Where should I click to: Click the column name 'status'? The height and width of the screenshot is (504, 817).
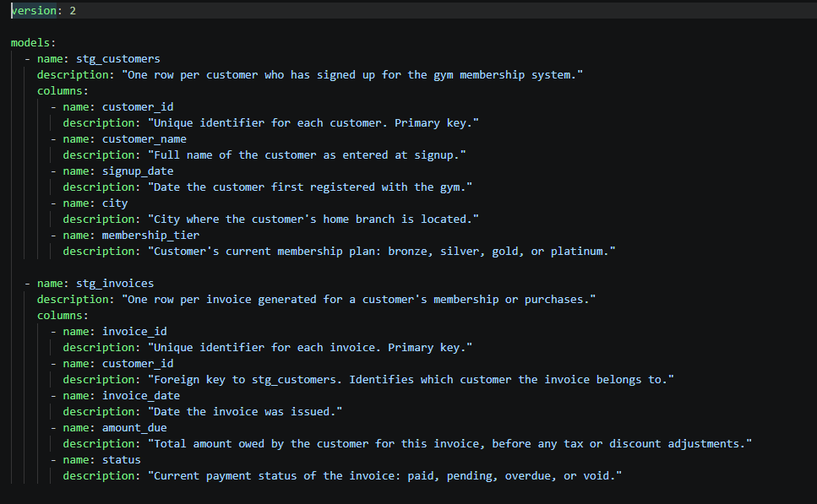[x=122, y=460]
